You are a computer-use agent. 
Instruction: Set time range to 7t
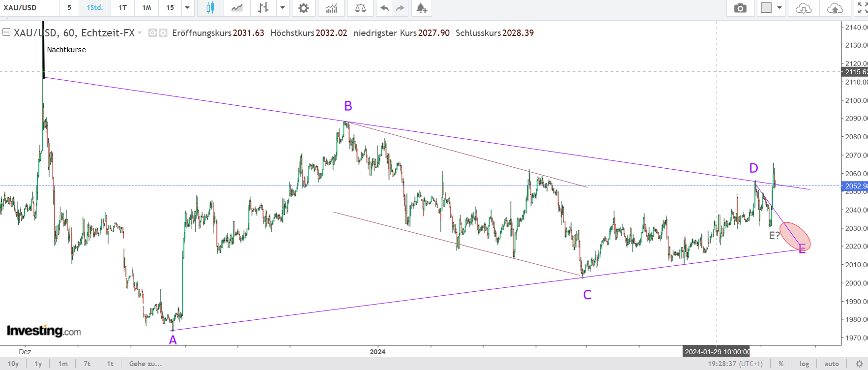[x=87, y=364]
